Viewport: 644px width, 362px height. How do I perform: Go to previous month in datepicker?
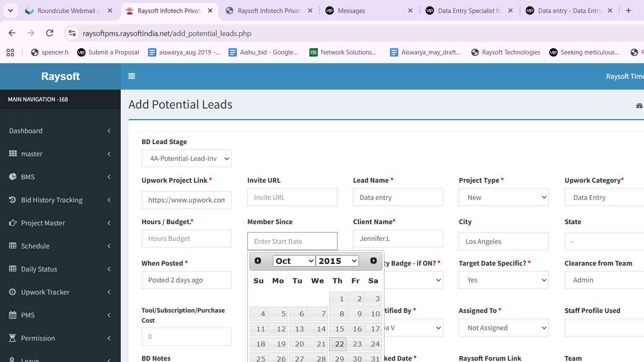258,261
